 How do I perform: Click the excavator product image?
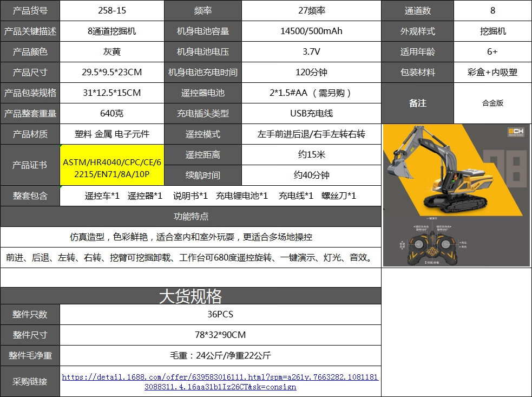coord(456,196)
